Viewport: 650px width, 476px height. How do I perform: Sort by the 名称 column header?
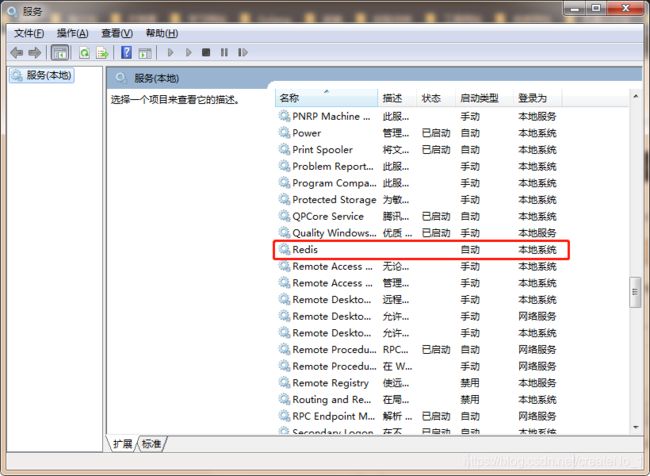tap(327, 98)
